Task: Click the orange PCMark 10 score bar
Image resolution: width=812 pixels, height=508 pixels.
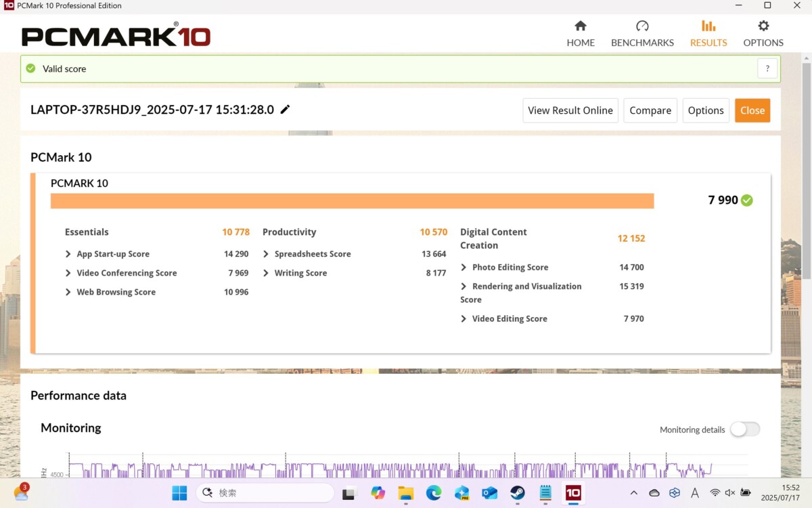Action: [352, 201]
